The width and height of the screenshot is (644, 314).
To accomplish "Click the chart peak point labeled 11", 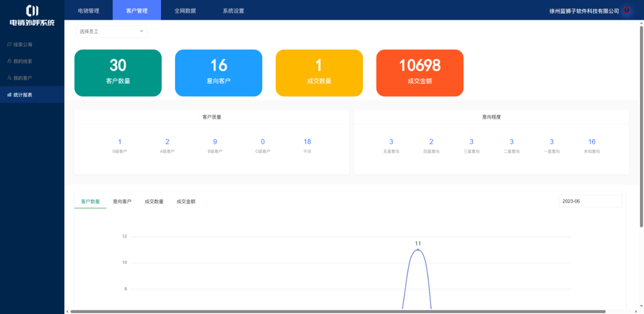I will (x=418, y=250).
